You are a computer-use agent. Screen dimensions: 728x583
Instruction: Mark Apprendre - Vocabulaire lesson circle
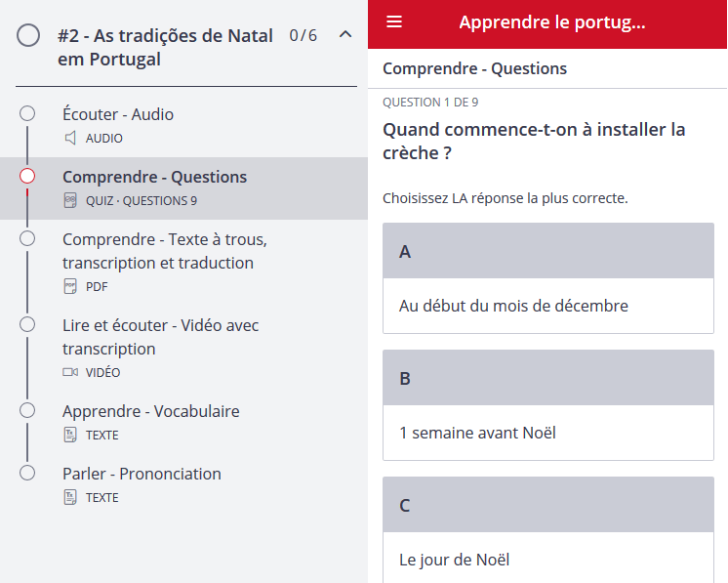tap(27, 410)
